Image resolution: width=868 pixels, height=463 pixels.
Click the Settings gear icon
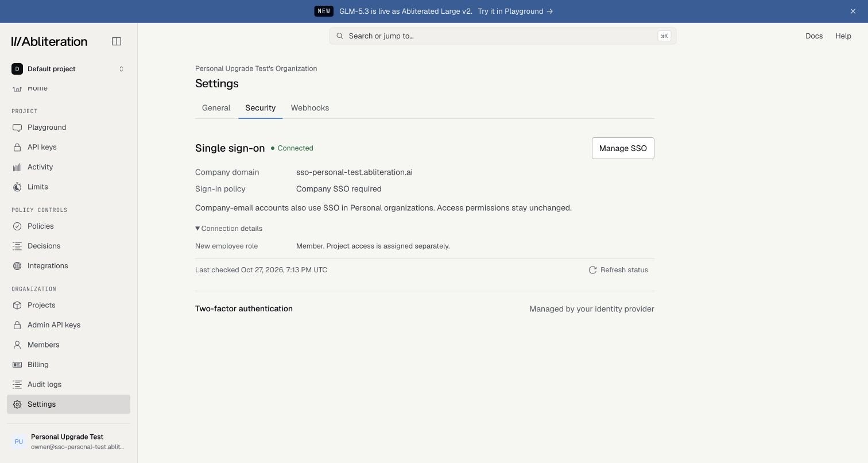[17, 404]
